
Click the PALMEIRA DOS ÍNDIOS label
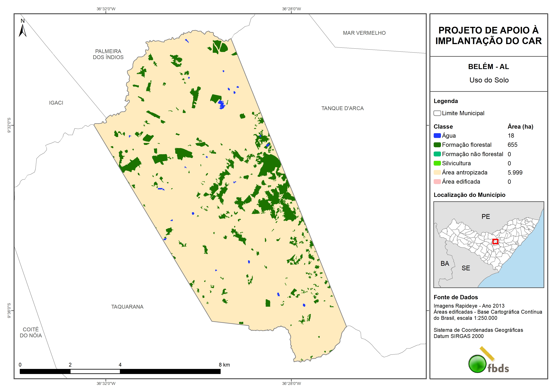pyautogui.click(x=108, y=54)
